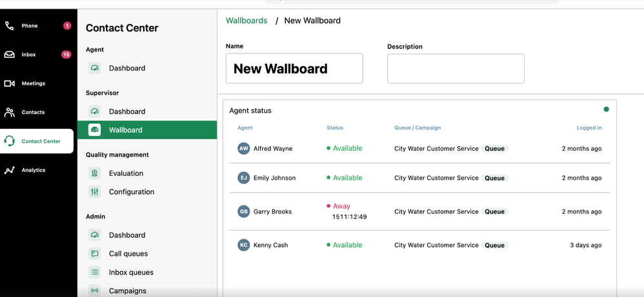Click the Inbox queues list icon
Viewport: 644px width, 297px height.
(x=94, y=272)
